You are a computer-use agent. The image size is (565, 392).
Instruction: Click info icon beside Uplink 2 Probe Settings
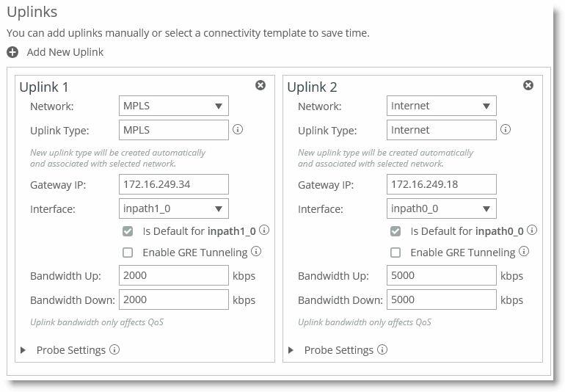point(382,349)
